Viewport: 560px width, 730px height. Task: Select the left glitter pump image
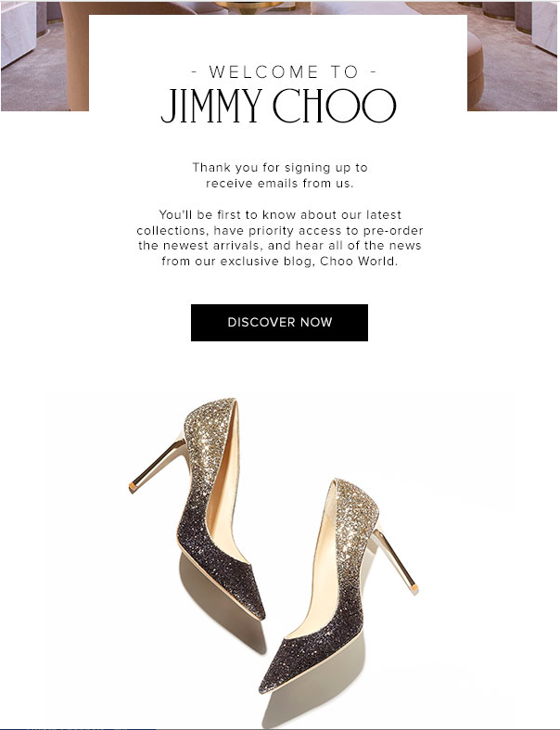click(x=197, y=509)
